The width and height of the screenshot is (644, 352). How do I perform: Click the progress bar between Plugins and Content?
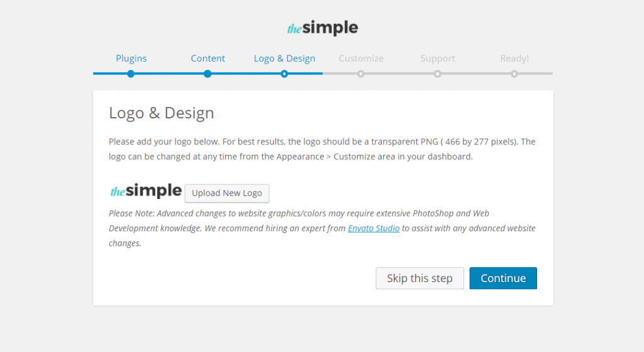[169, 74]
